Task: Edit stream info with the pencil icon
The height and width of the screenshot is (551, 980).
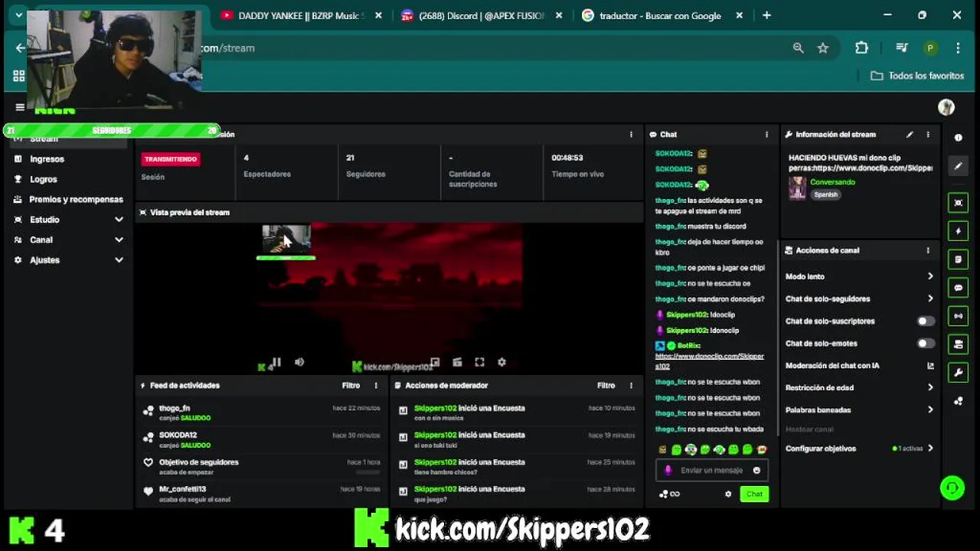Action: (910, 135)
